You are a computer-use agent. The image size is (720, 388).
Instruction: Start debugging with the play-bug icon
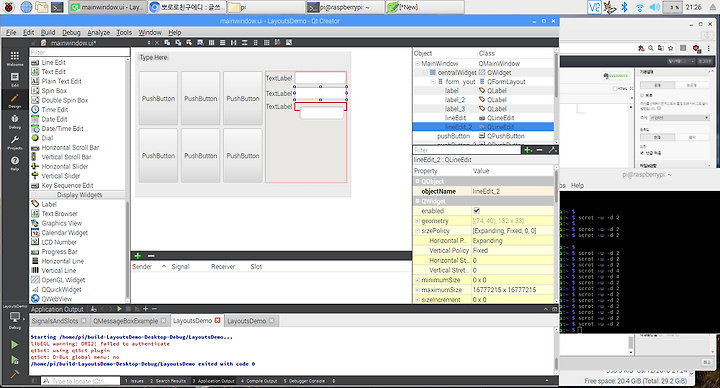15,360
